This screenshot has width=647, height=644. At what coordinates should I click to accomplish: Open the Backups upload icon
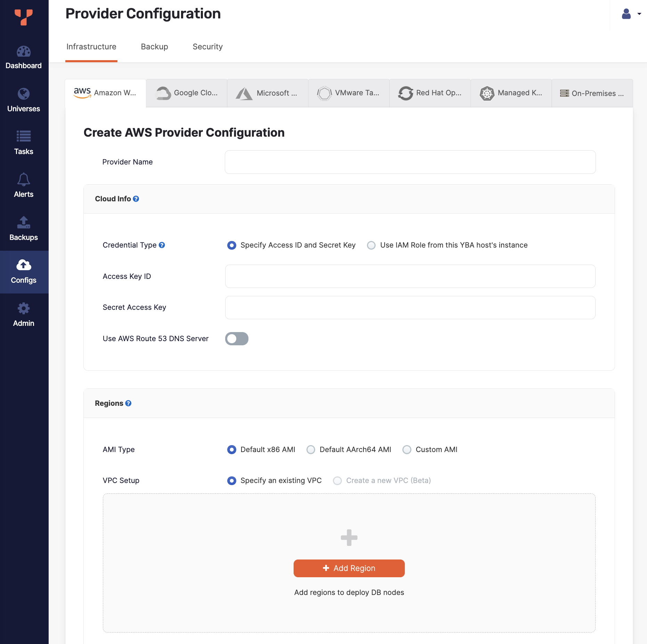[x=24, y=222]
